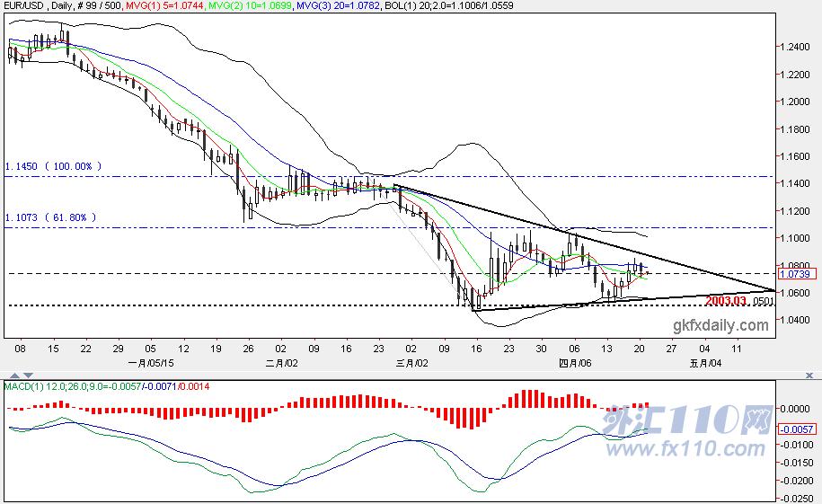Click the triangle apex where trendlines converge

774,290
